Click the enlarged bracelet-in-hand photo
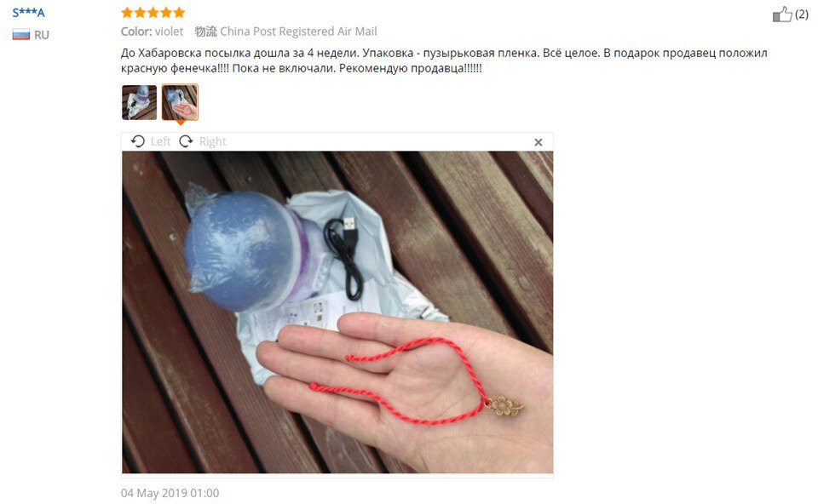This screenshot has width=818, height=504. [337, 312]
